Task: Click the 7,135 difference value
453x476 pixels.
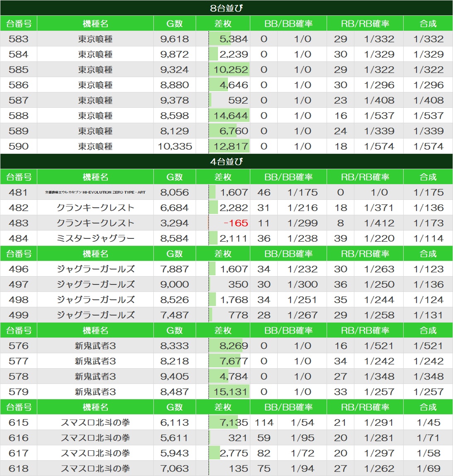Action: (x=234, y=423)
